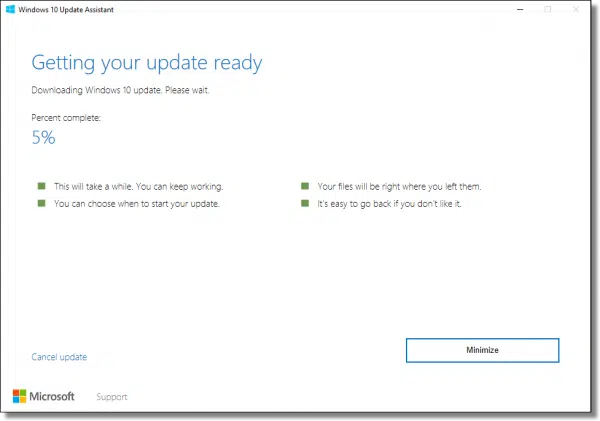Click the maximize button in title bar
Viewport: 600px width, 421px height.
[x=548, y=9]
